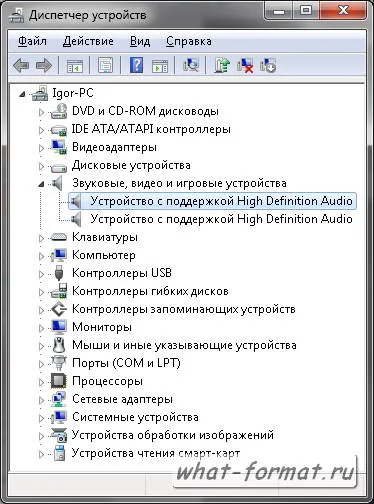Open the Вид menu
The width and height of the screenshot is (374, 504).
tap(140, 41)
